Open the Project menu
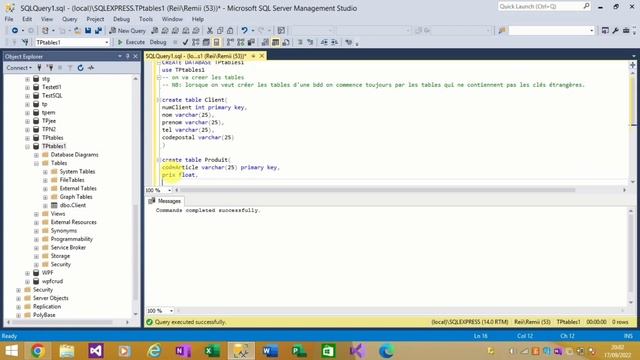 (x=95, y=19)
